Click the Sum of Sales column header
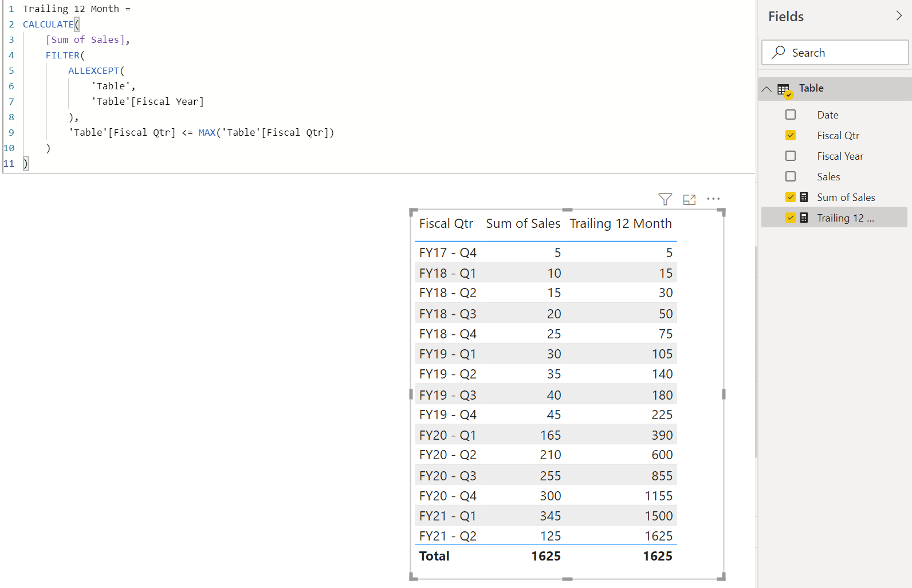This screenshot has height=588, width=912. (523, 223)
